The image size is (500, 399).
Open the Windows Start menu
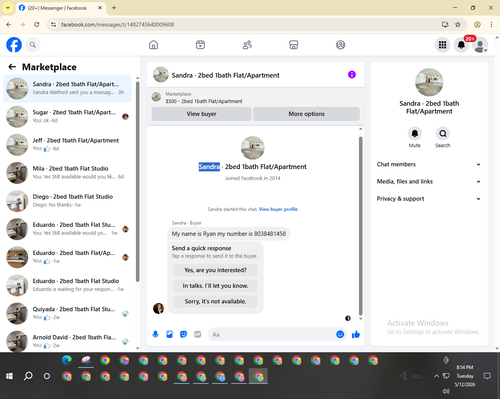point(9,376)
